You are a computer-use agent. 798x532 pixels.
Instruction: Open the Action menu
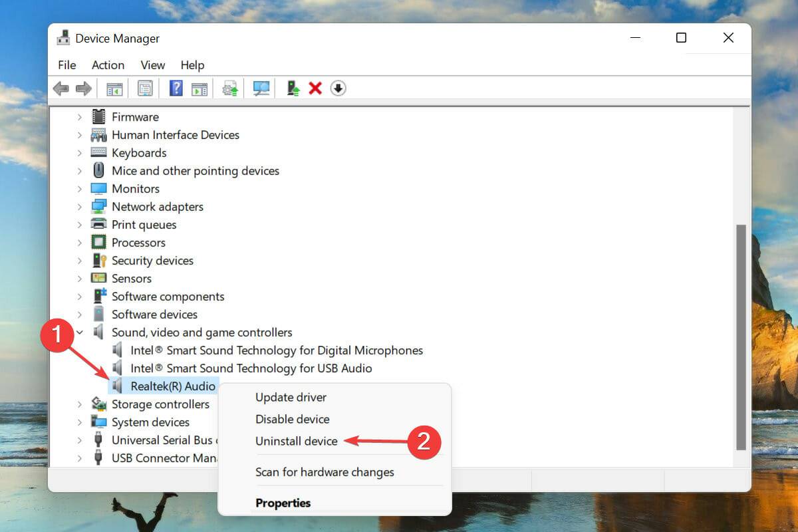coord(108,65)
